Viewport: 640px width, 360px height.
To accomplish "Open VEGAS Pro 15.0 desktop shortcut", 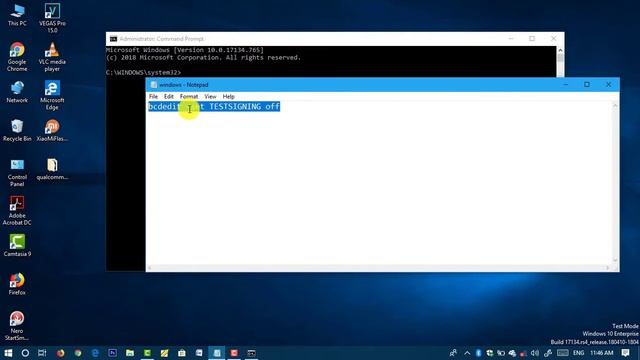I will click(52, 18).
